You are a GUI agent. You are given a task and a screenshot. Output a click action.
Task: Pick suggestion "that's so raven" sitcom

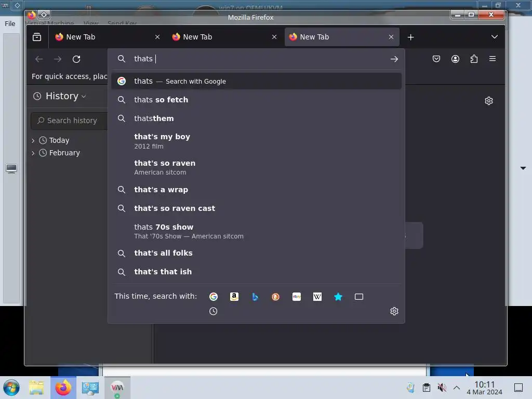coord(256,167)
